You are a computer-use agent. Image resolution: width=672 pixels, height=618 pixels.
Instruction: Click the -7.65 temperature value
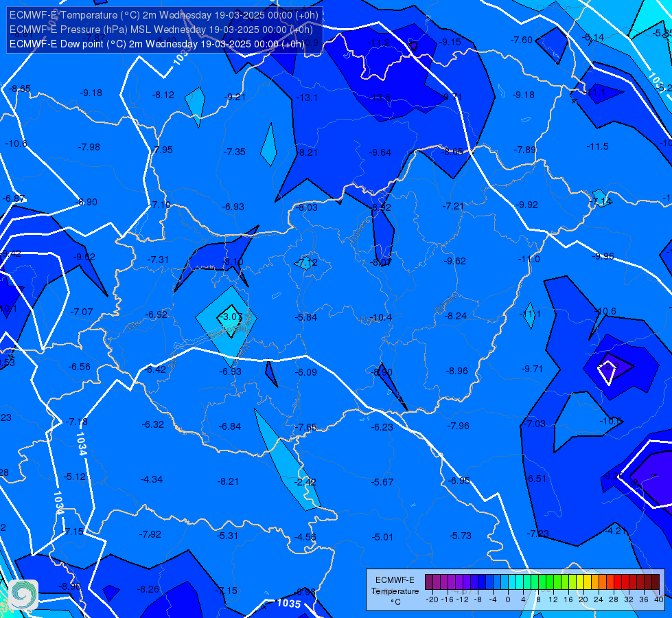tap(306, 428)
